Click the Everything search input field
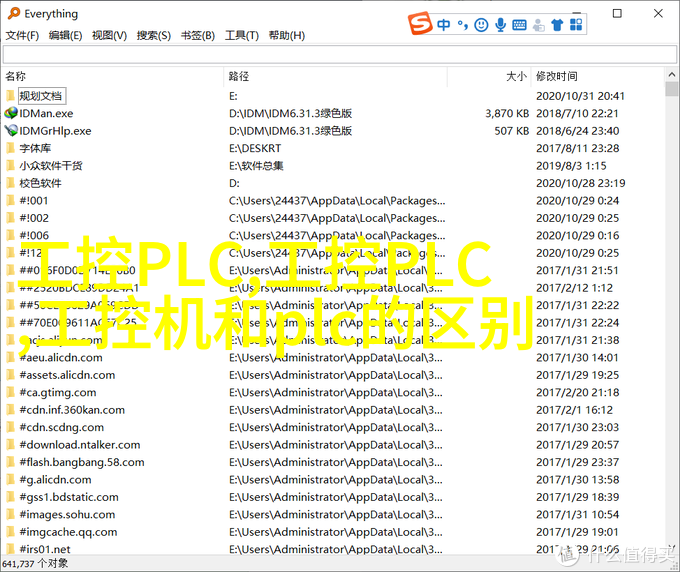 [x=340, y=55]
